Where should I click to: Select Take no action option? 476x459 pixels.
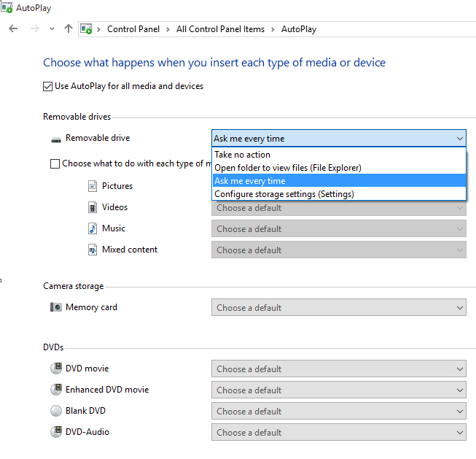[x=242, y=155]
